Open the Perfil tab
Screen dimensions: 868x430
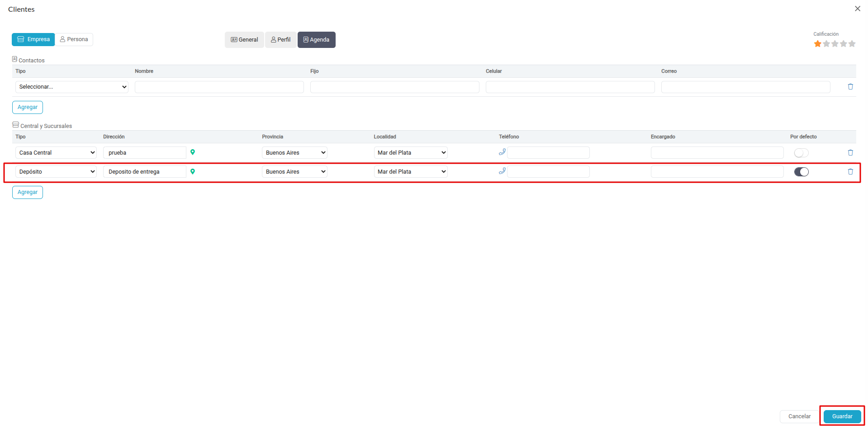281,40
